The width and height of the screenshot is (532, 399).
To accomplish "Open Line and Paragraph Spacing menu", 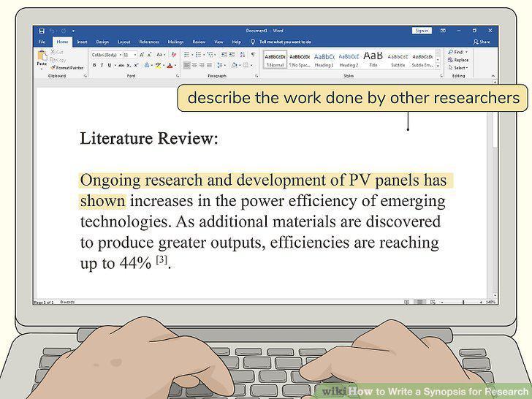I will tap(221, 65).
